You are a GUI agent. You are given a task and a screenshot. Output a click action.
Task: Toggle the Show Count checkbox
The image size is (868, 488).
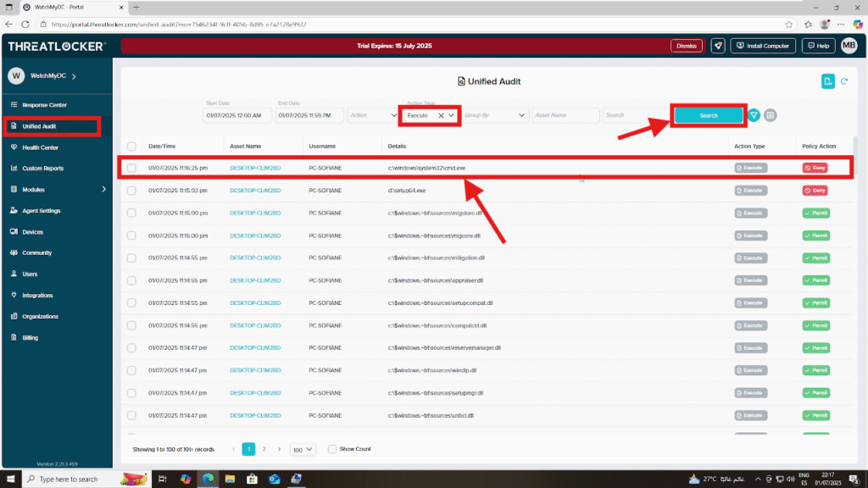click(332, 449)
